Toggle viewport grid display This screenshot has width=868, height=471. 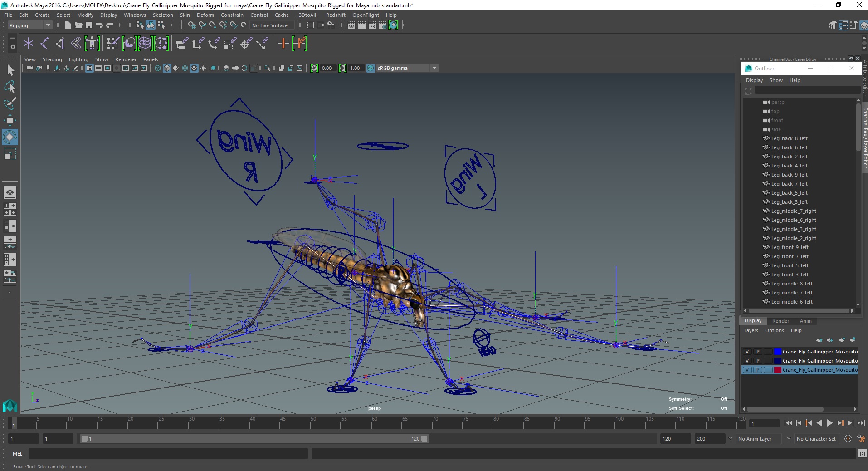(x=89, y=68)
